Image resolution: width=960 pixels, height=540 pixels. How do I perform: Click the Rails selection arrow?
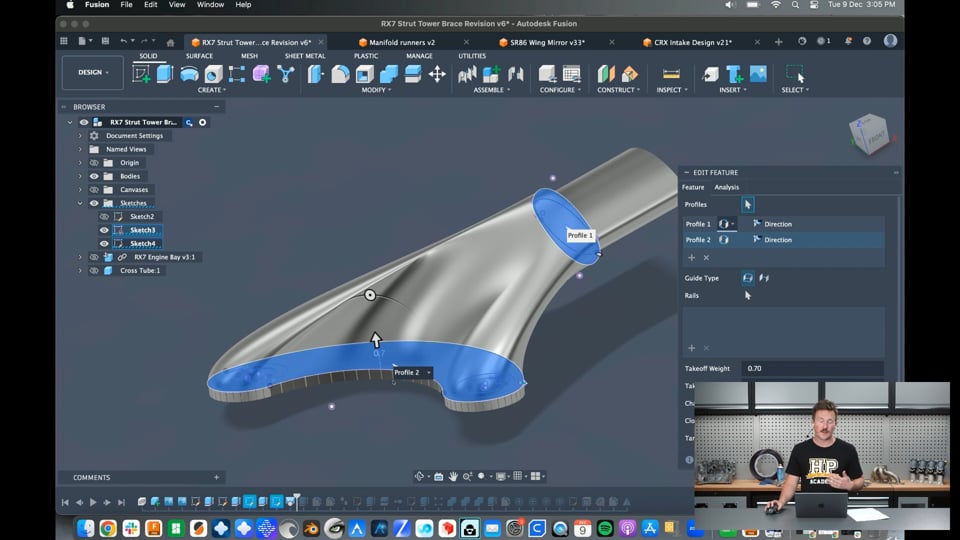[747, 296]
